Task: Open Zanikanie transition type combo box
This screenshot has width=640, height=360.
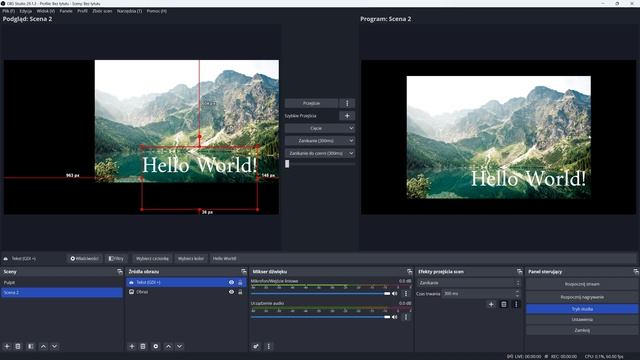Action: 469,283
